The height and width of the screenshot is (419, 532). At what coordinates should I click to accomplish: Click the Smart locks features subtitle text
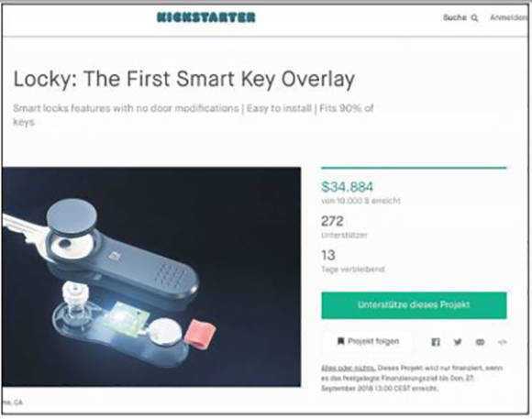tap(194, 115)
